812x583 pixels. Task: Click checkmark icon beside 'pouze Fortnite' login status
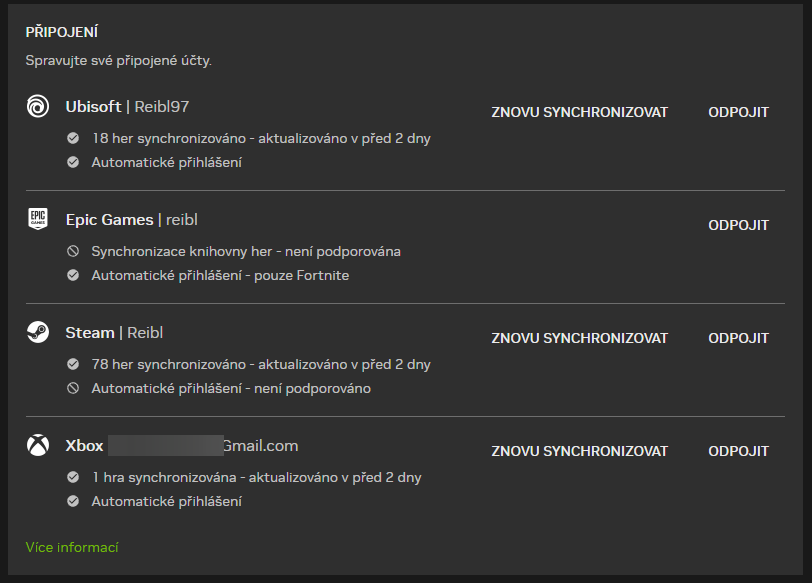click(71, 275)
